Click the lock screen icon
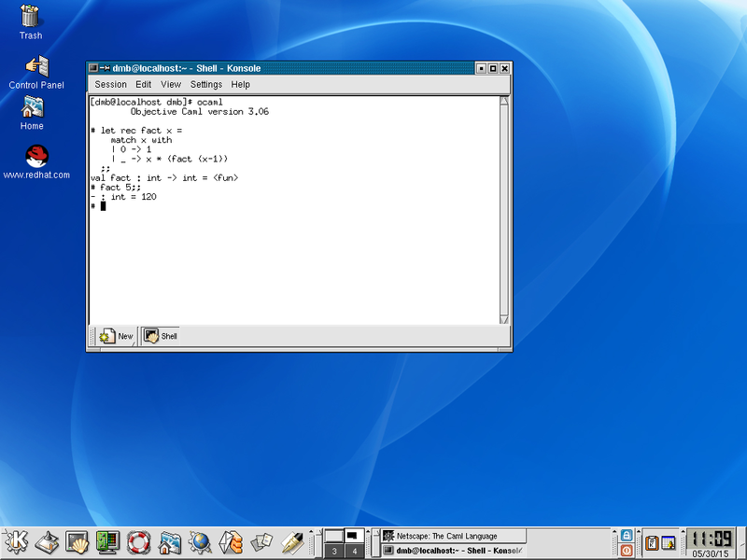The image size is (747, 560). [x=627, y=535]
